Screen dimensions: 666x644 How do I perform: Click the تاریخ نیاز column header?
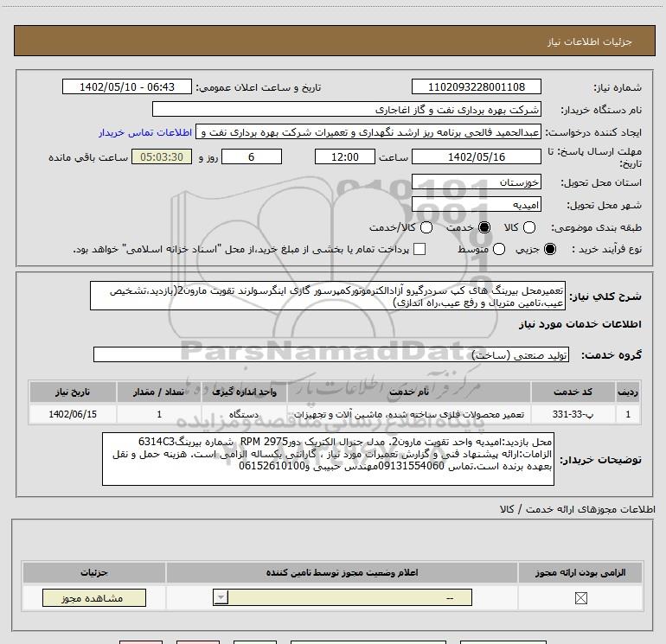point(73,392)
